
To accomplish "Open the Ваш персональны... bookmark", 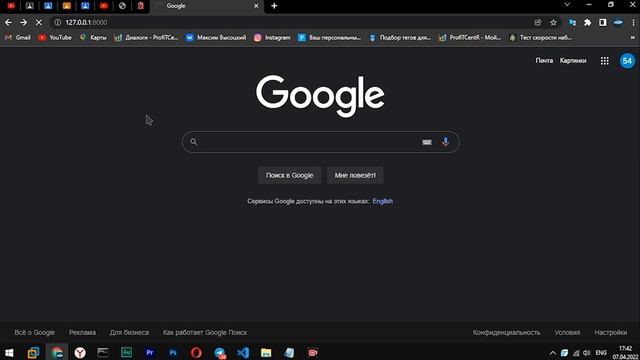I will coord(329,38).
